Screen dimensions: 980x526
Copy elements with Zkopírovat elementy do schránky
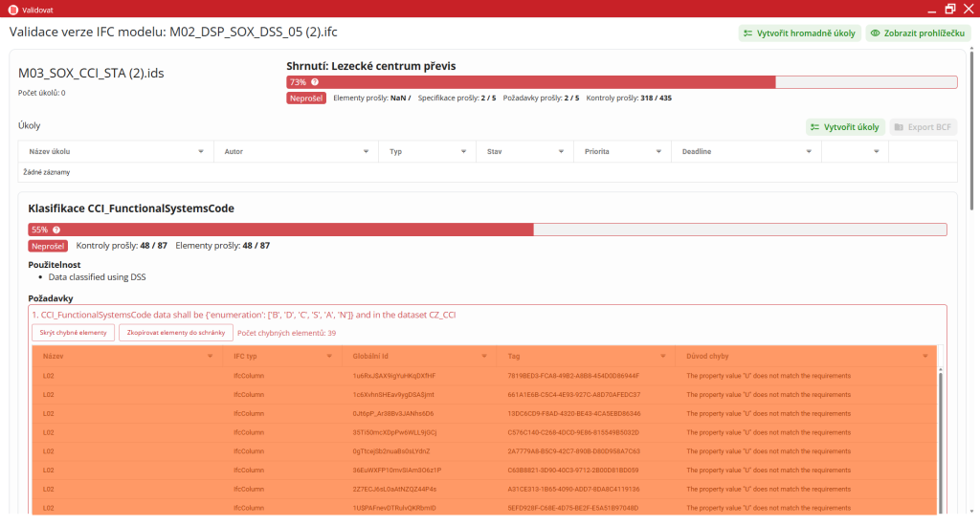pyautogui.click(x=174, y=332)
